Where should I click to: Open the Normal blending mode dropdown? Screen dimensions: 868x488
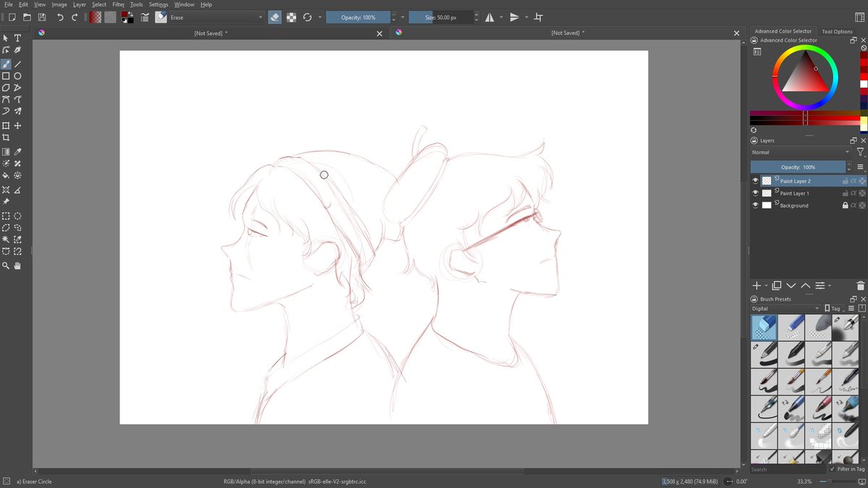pos(801,153)
